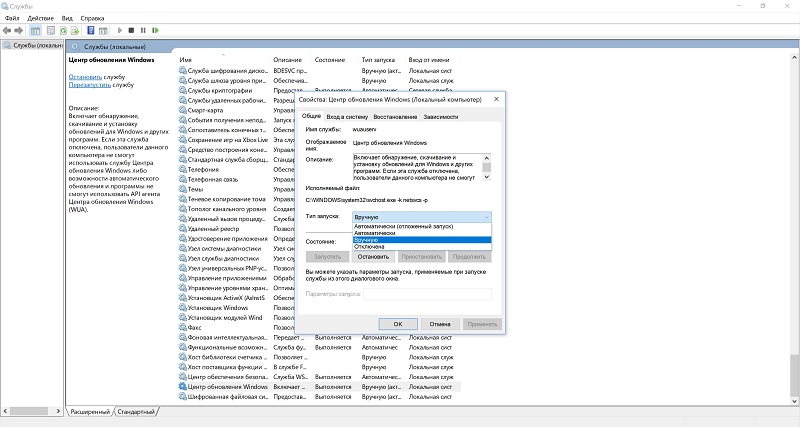Click the Restart Service green play icon
Image resolution: width=800 pixels, height=427 pixels.
[x=155, y=31]
